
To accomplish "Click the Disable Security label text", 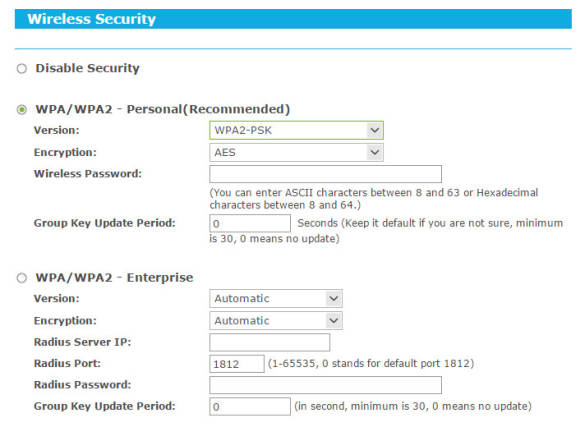I will click(87, 68).
